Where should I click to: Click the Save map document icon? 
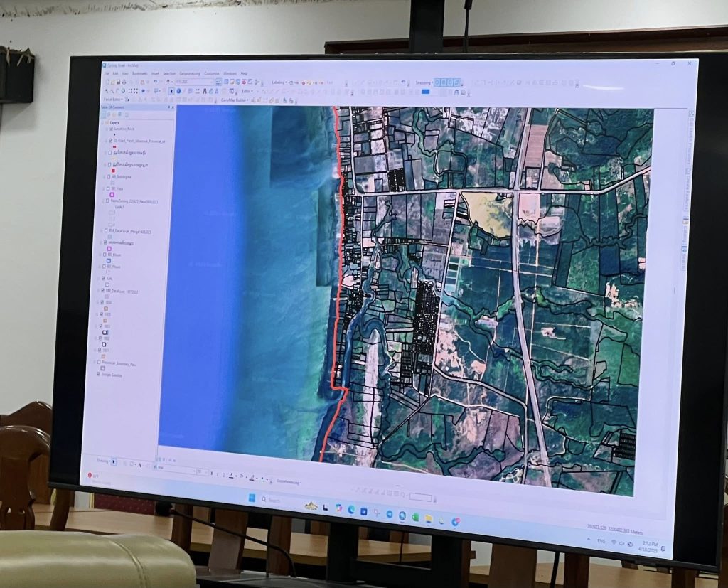point(119,82)
